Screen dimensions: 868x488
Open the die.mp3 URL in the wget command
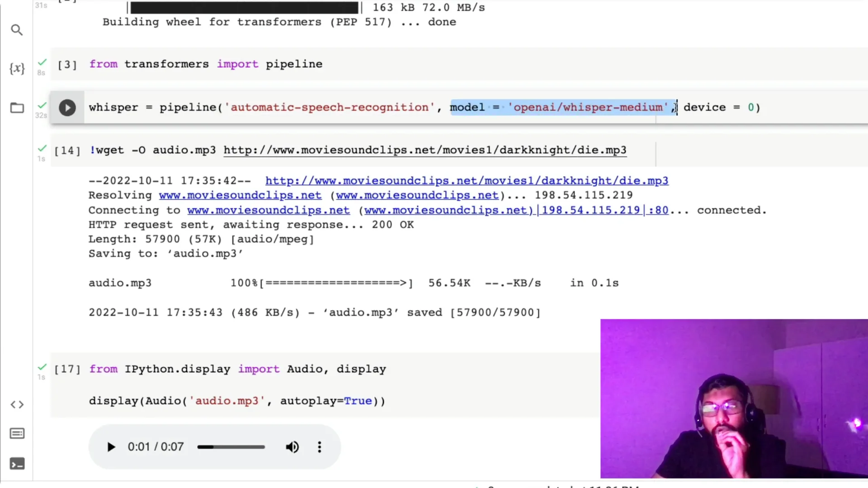(x=424, y=150)
